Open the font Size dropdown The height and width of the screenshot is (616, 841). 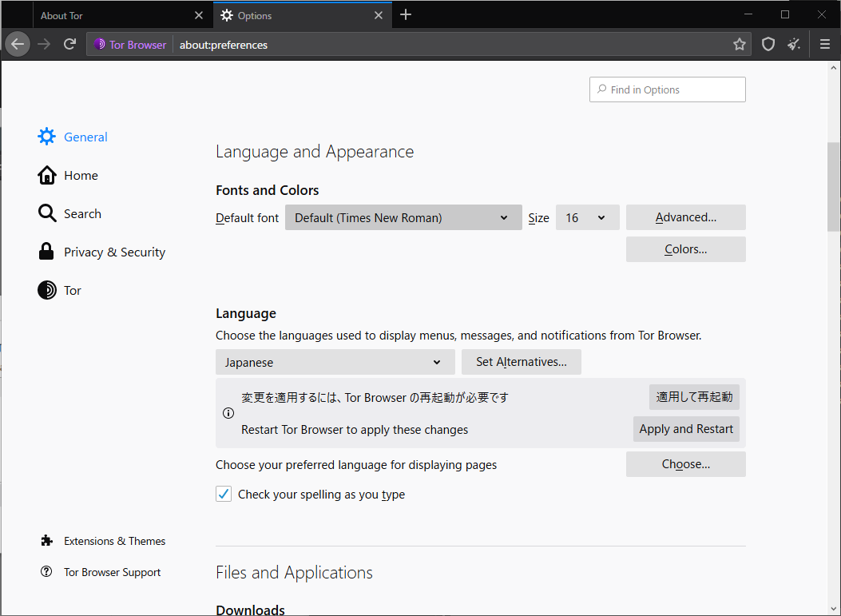coord(587,217)
